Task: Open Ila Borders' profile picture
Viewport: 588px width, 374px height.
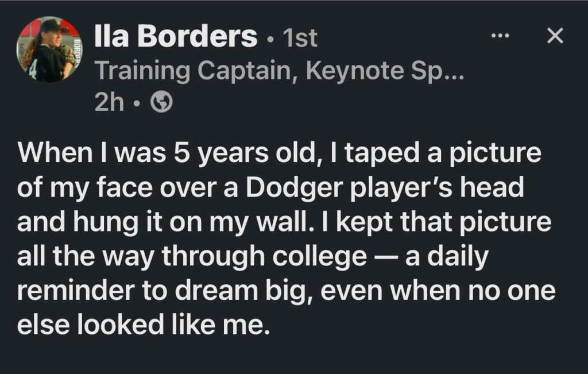Action: coord(49,49)
